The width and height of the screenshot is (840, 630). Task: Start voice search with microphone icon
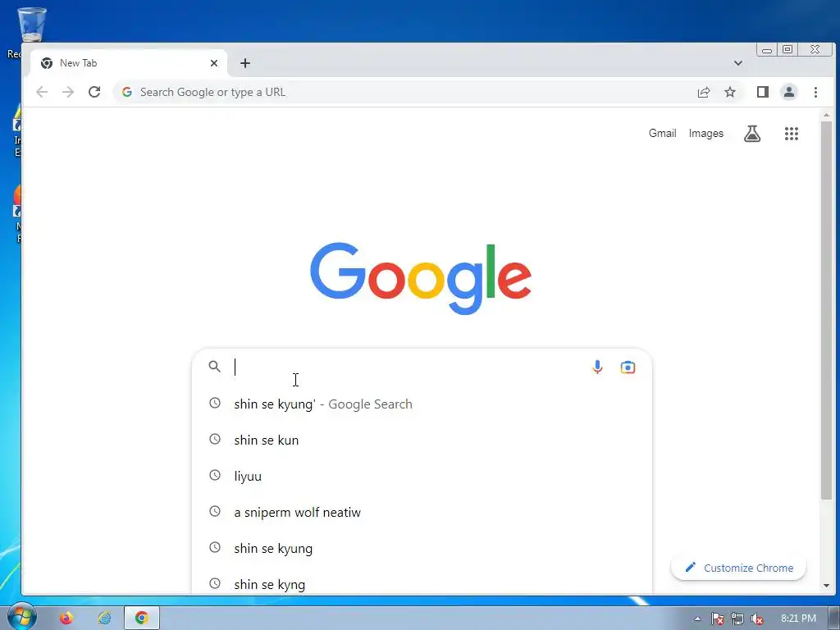pyautogui.click(x=597, y=367)
